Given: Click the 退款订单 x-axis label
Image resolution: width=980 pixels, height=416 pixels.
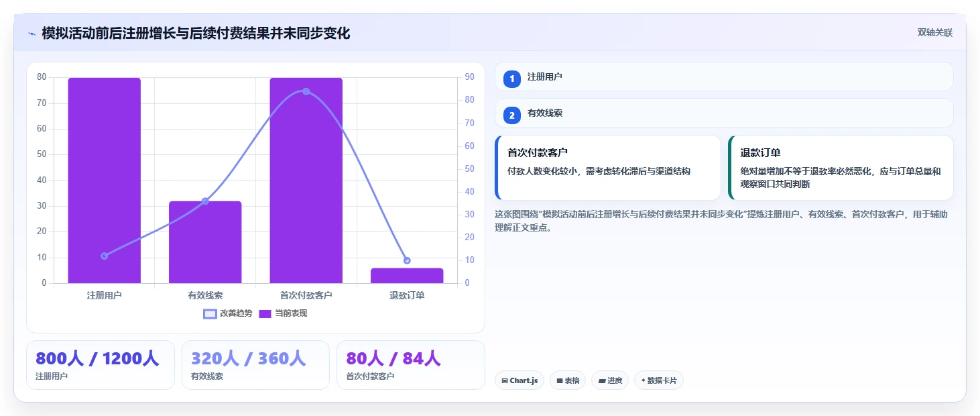Looking at the screenshot, I should pyautogui.click(x=407, y=295).
